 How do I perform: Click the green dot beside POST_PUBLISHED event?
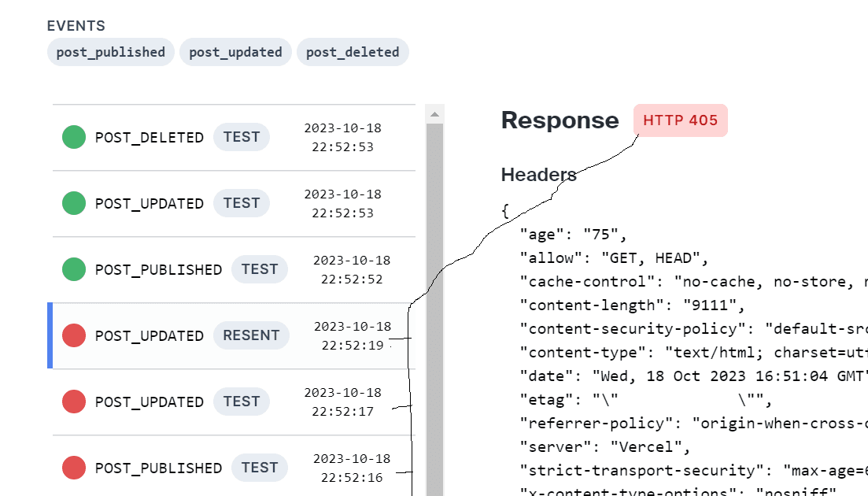pyautogui.click(x=73, y=268)
